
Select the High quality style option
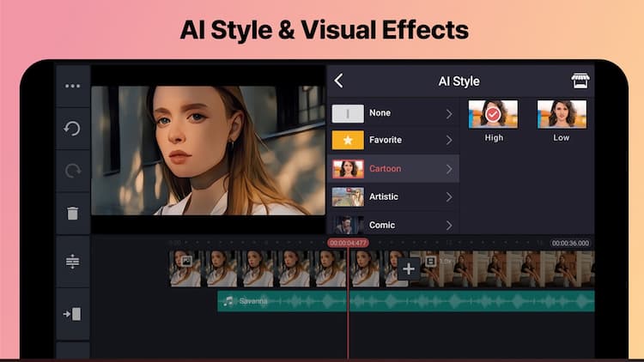pyautogui.click(x=493, y=114)
